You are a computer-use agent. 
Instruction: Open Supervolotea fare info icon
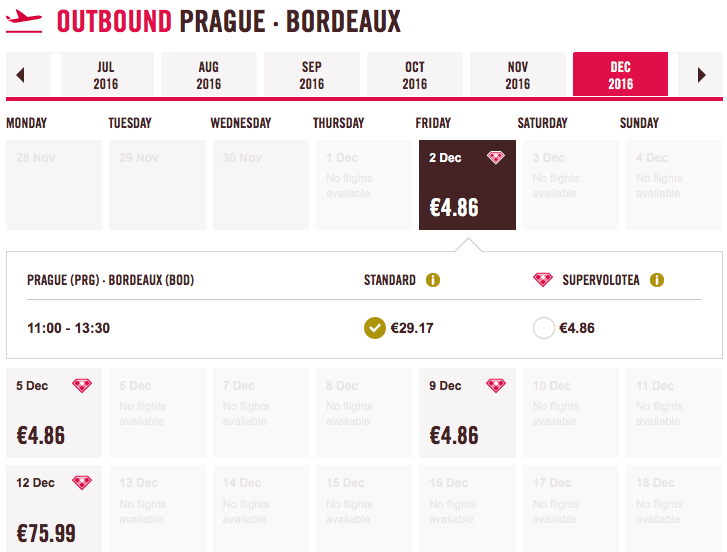[x=657, y=280]
